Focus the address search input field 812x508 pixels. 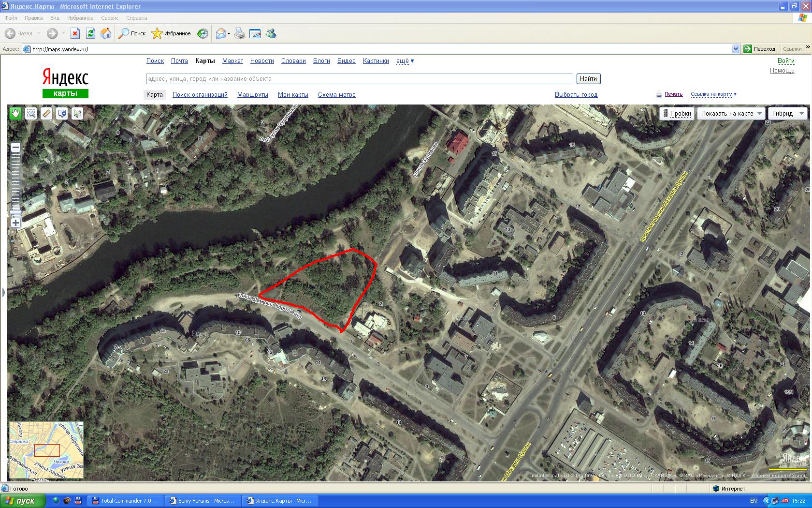click(359, 79)
